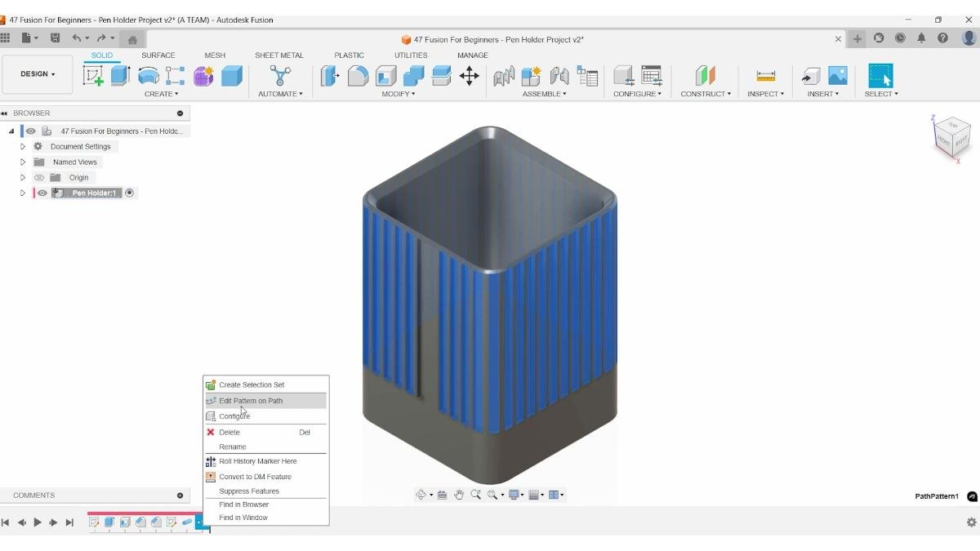Switch to the SHEET METAL tab

(x=279, y=56)
